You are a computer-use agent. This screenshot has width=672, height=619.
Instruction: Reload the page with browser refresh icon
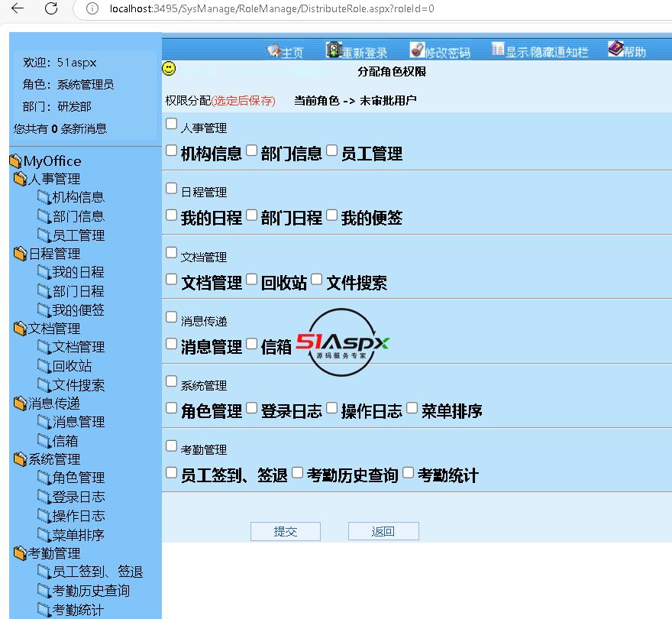(51, 8)
